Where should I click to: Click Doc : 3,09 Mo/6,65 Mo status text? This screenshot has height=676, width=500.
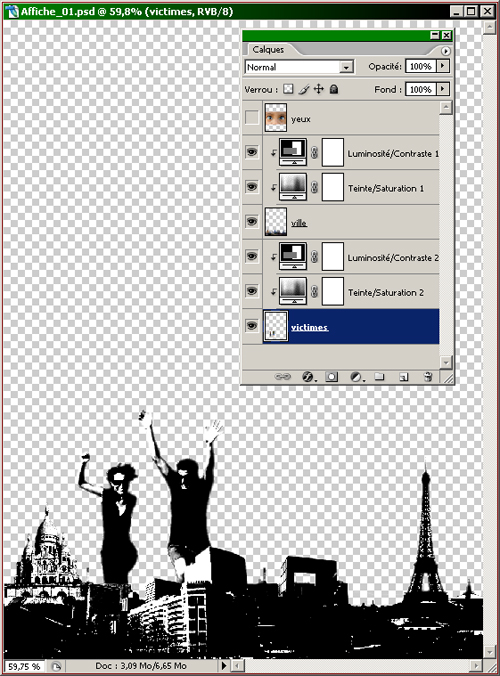[141, 666]
